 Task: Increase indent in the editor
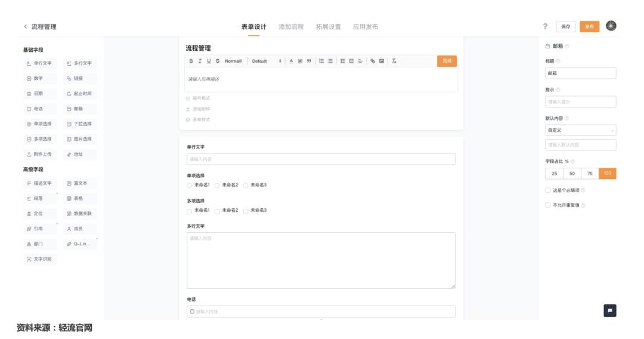pyautogui.click(x=352, y=61)
